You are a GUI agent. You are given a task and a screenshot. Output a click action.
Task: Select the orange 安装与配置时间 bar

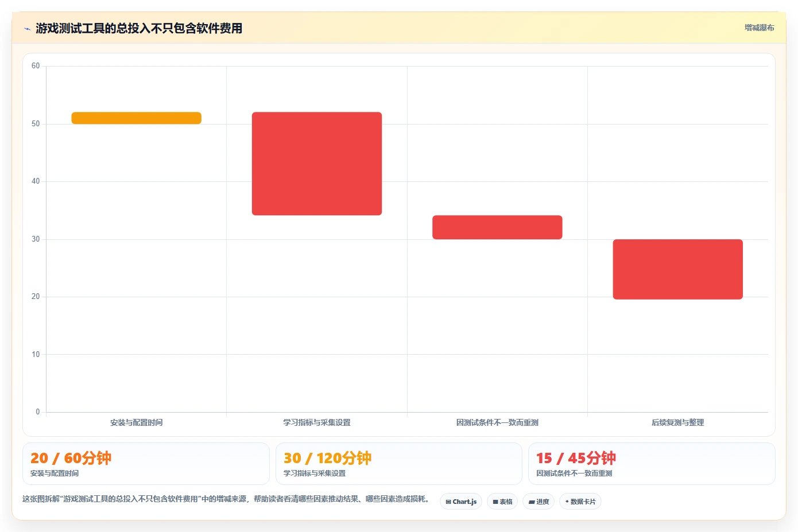pyautogui.click(x=136, y=118)
